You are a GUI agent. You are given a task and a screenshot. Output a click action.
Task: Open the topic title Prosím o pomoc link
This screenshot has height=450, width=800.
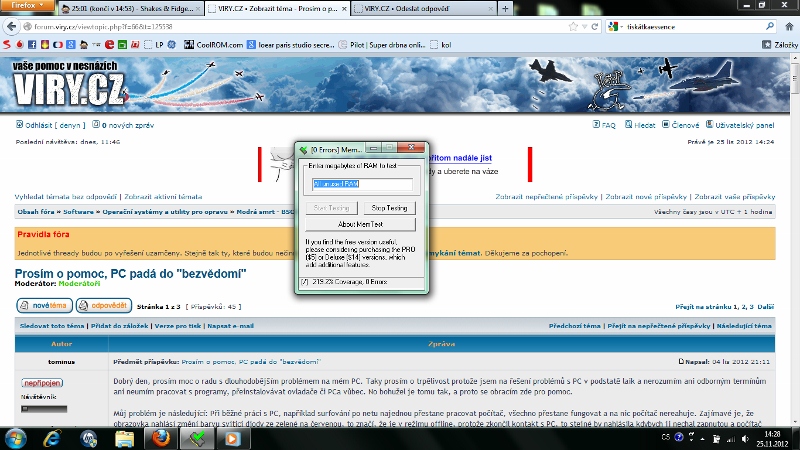(x=130, y=273)
